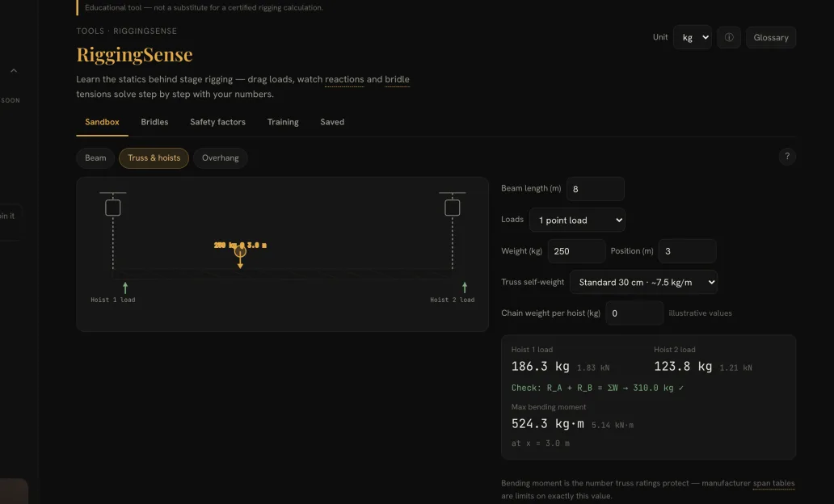Open the Training tab
This screenshot has height=504, width=834.
click(283, 122)
